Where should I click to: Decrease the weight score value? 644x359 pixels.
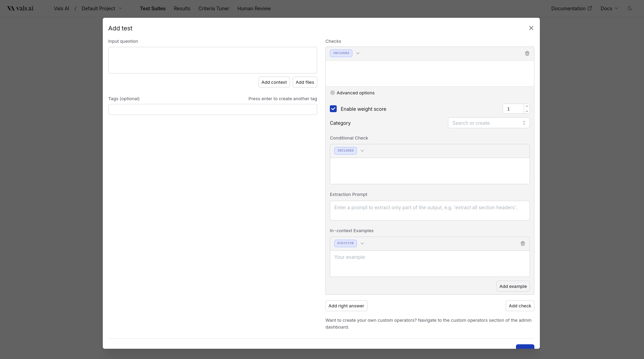coord(527,111)
